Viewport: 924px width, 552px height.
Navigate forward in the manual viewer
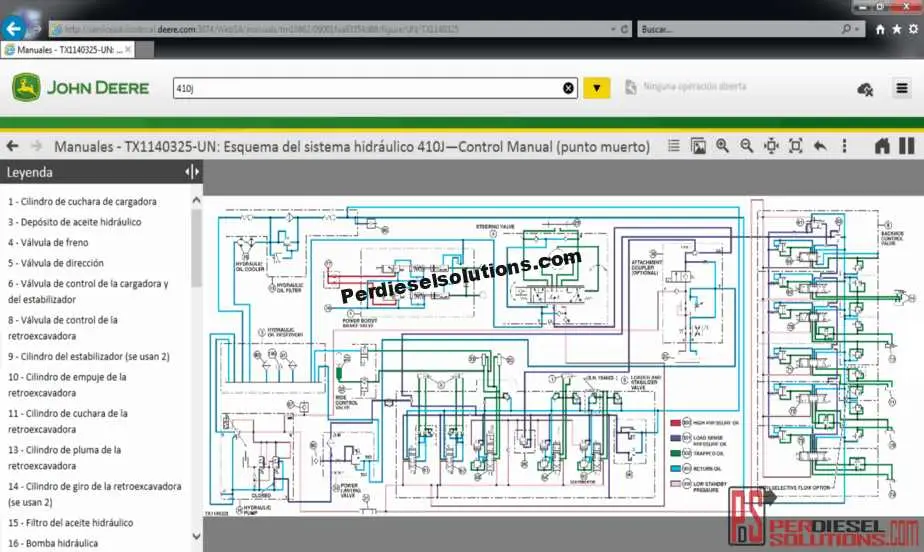coord(37,146)
